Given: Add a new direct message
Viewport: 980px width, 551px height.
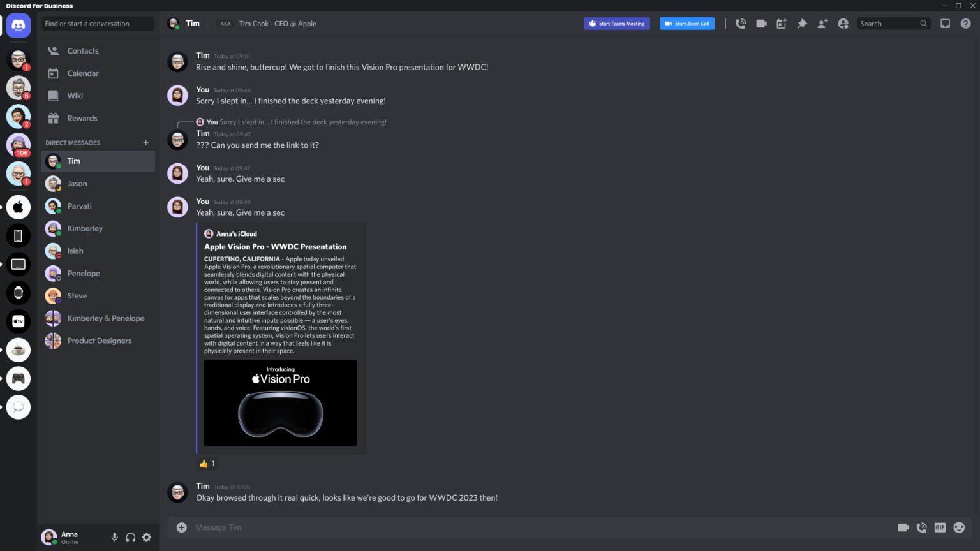Looking at the screenshot, I should pos(145,142).
